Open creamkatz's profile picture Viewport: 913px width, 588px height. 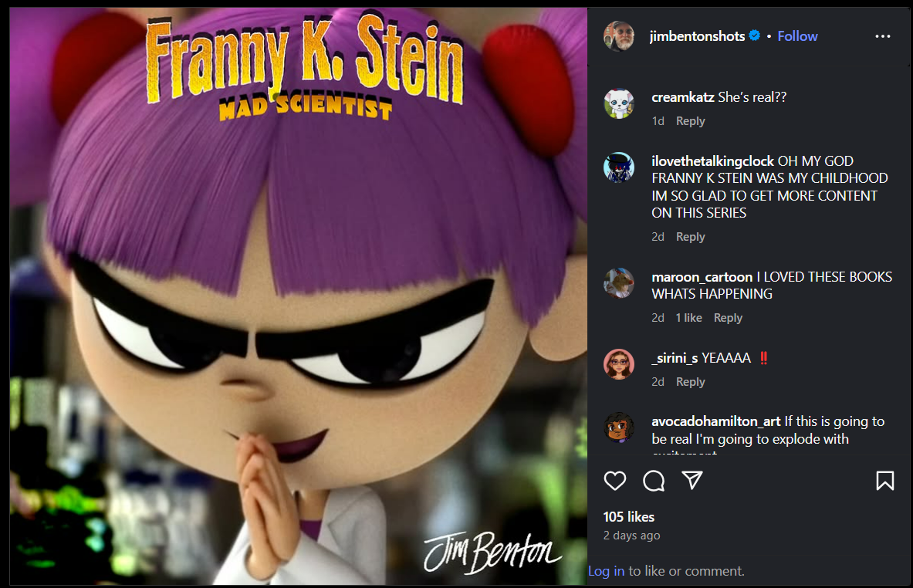[x=619, y=103]
